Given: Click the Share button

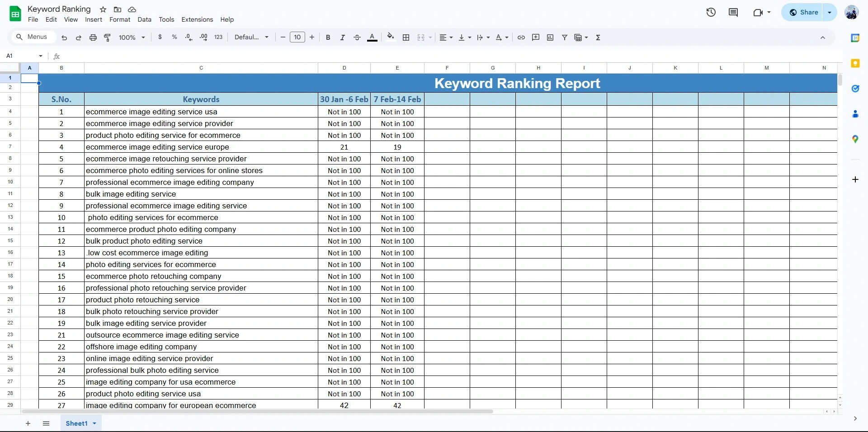Looking at the screenshot, I should pyautogui.click(x=804, y=12).
